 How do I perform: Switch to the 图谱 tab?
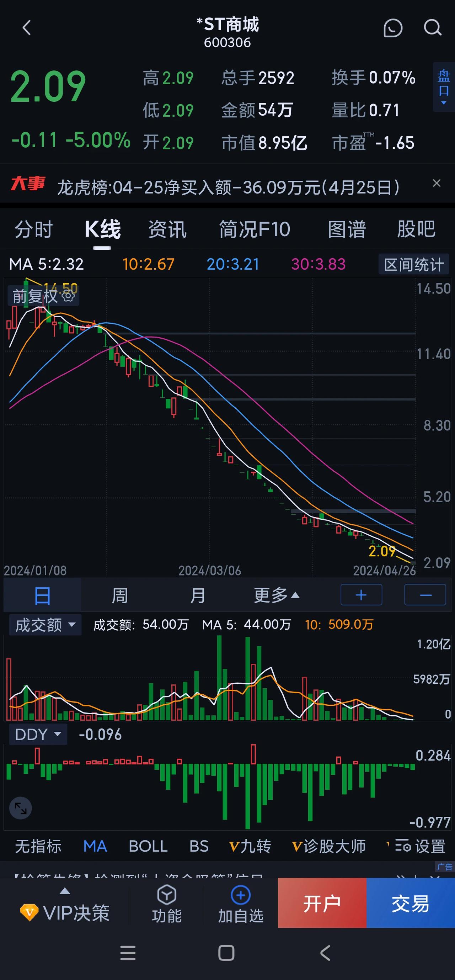click(x=347, y=229)
